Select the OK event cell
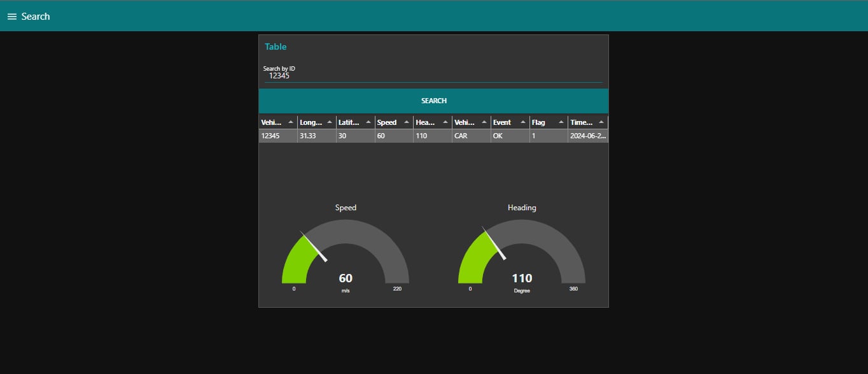This screenshot has width=868, height=374. [x=510, y=136]
